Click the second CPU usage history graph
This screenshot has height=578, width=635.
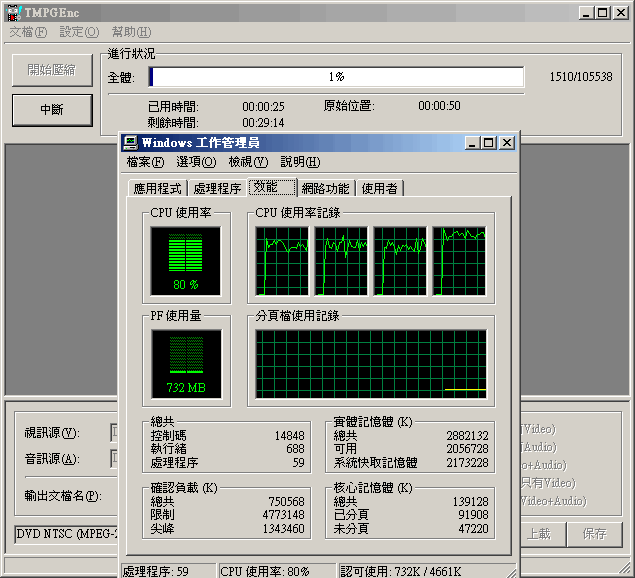(x=341, y=261)
